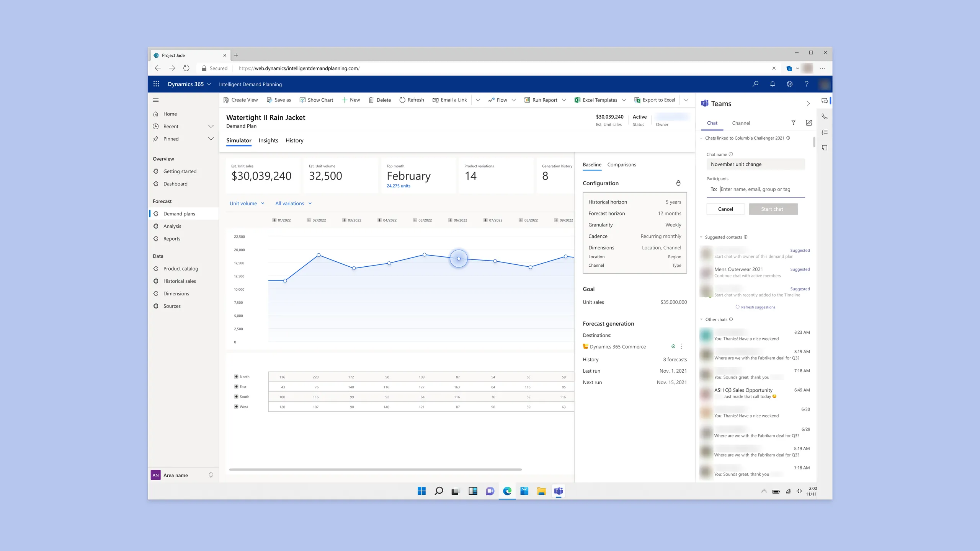
Task: Open the Run Report dropdown arrow
Action: pyautogui.click(x=564, y=100)
